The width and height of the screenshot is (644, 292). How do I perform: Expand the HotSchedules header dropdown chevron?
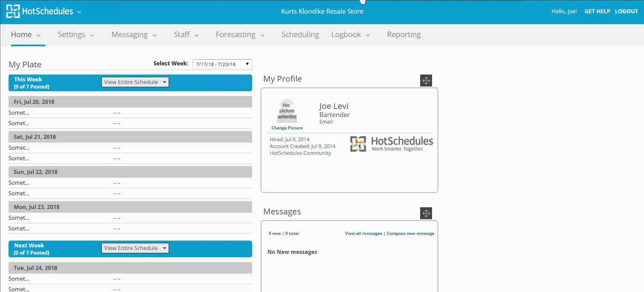point(79,12)
